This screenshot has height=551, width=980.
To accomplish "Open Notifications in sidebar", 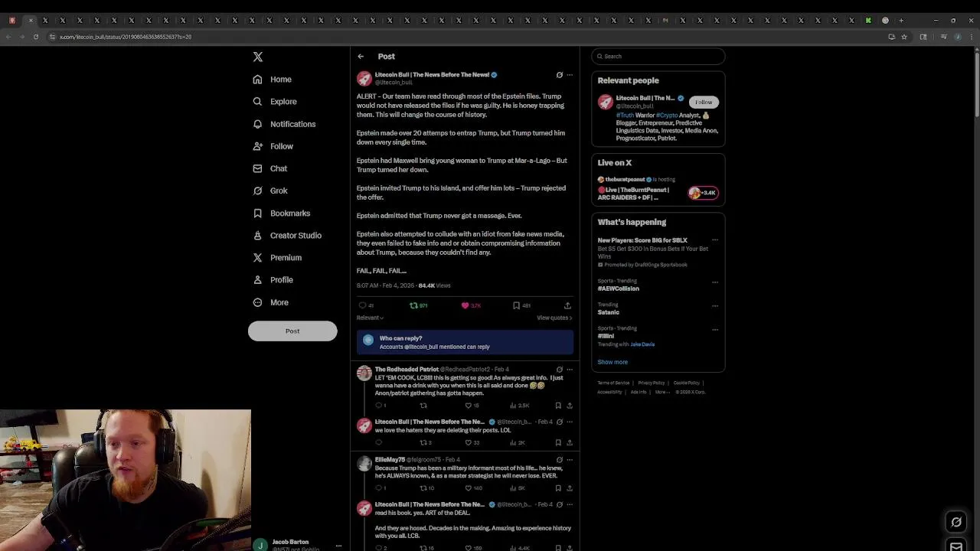I will click(284, 124).
